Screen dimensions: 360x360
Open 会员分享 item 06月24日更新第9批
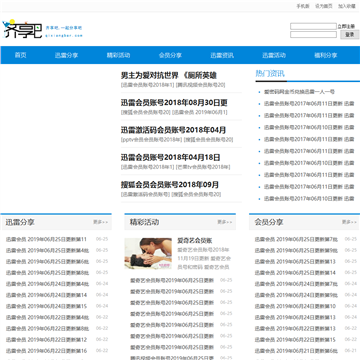296,295
